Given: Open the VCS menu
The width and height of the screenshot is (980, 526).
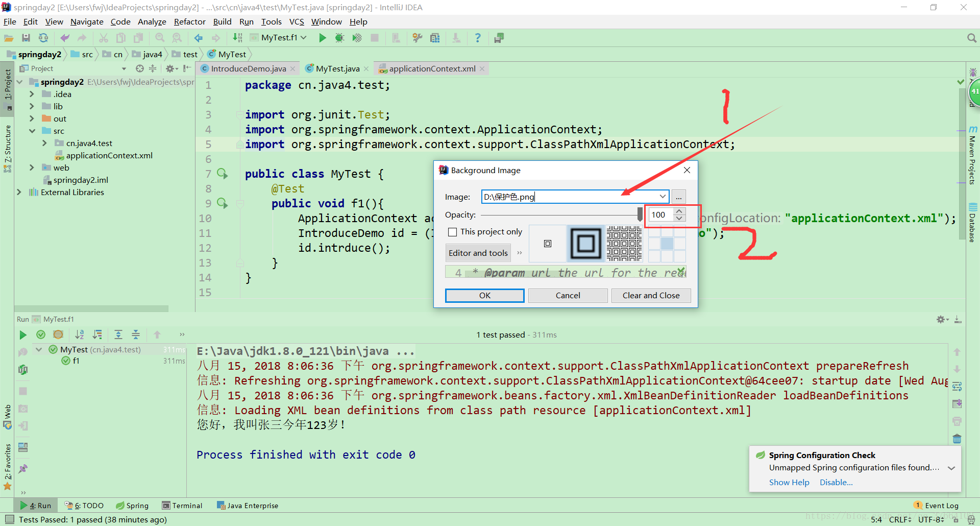Looking at the screenshot, I should (x=297, y=21).
